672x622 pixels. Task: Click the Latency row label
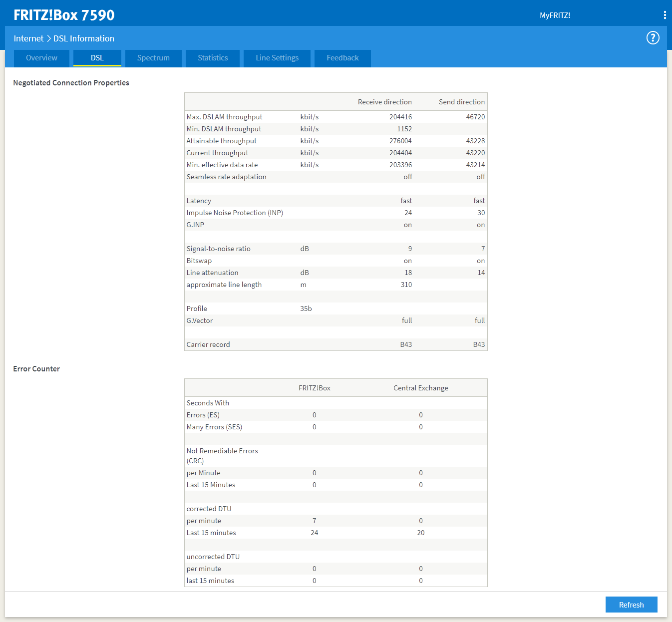[x=199, y=201]
